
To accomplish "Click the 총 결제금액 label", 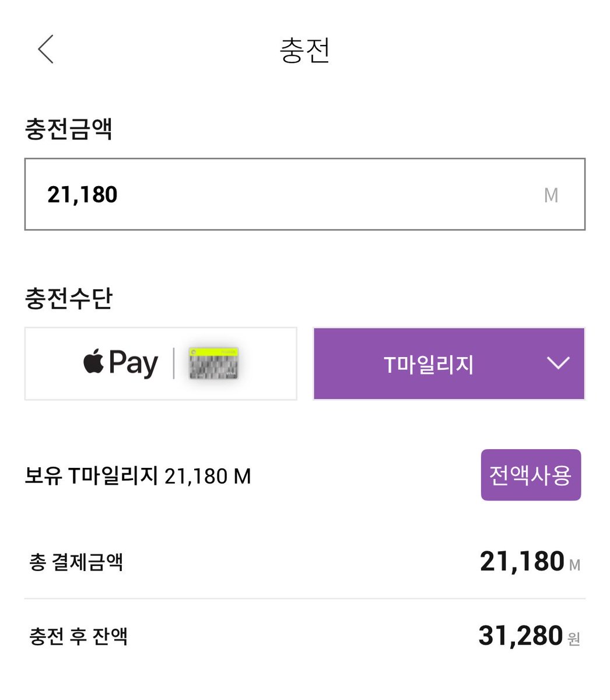I will click(x=76, y=562).
